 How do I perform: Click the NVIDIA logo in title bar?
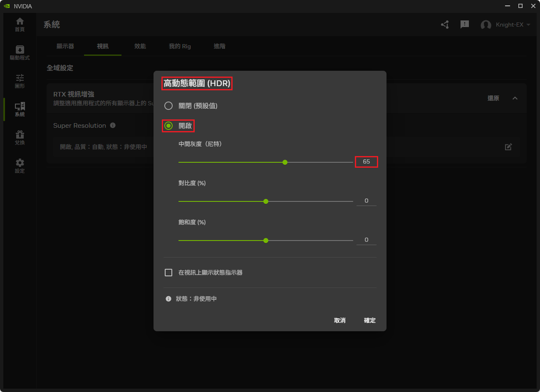click(x=7, y=6)
